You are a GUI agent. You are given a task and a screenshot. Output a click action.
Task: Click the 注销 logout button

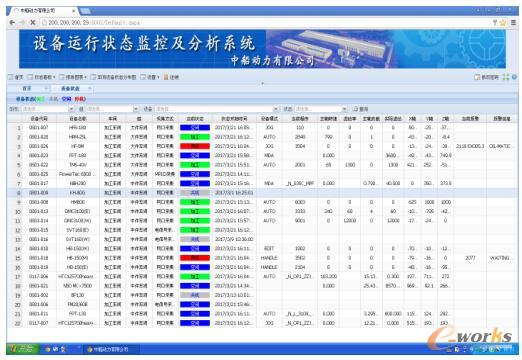pos(171,77)
